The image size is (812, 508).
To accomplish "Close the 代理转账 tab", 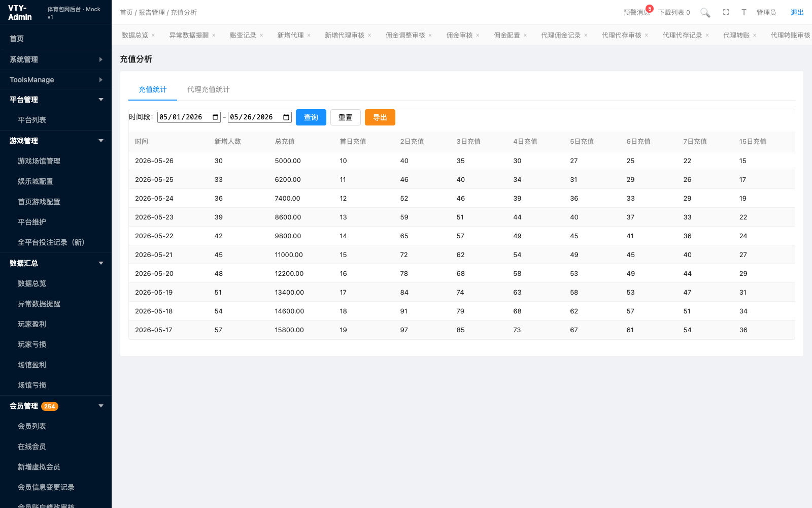I will [755, 36].
